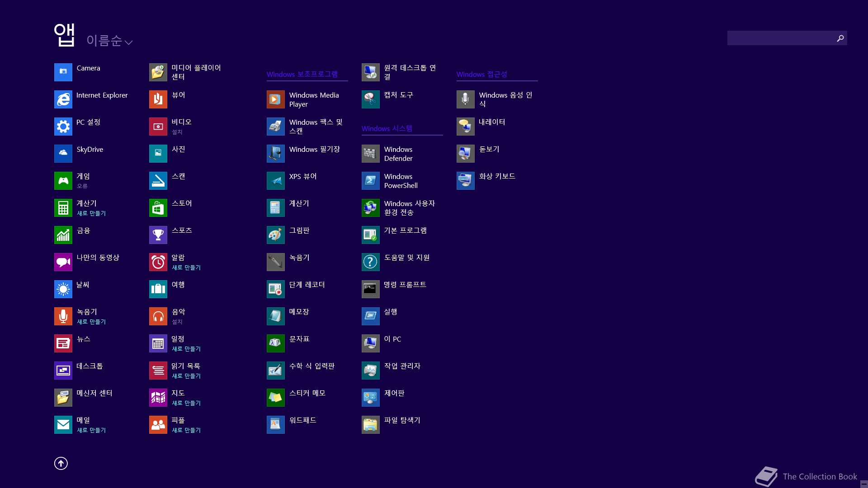This screenshot has height=488, width=868.
Task: Open PC 설정 gear icon
Action: pos(63,127)
